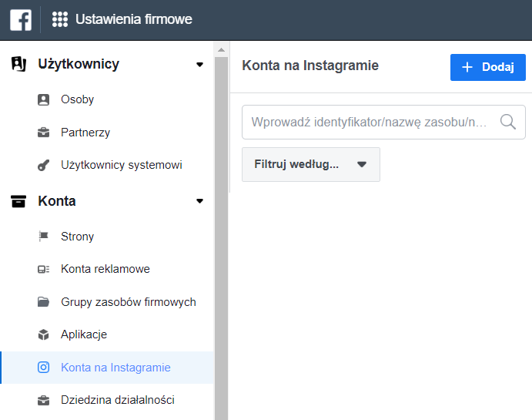Click the plus icon on Dodaj
Image resolution: width=532 pixels, height=420 pixels.
click(x=467, y=67)
